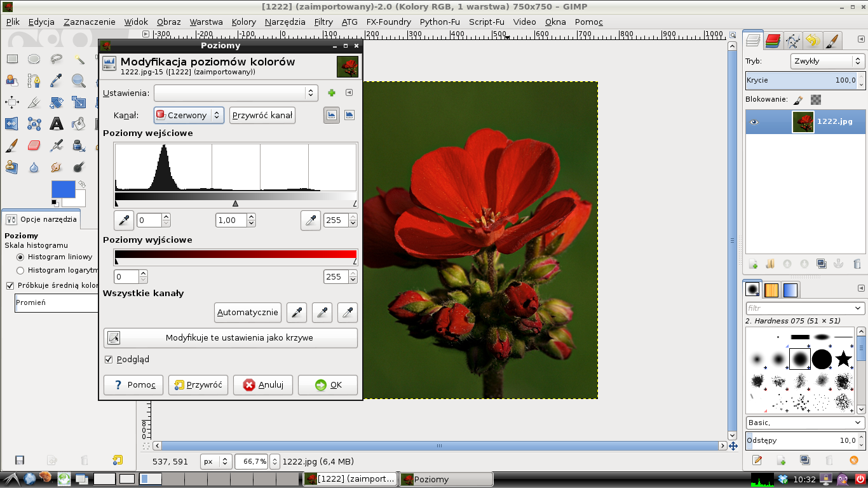Open the Filtry menu
The height and width of the screenshot is (488, 868).
[323, 22]
